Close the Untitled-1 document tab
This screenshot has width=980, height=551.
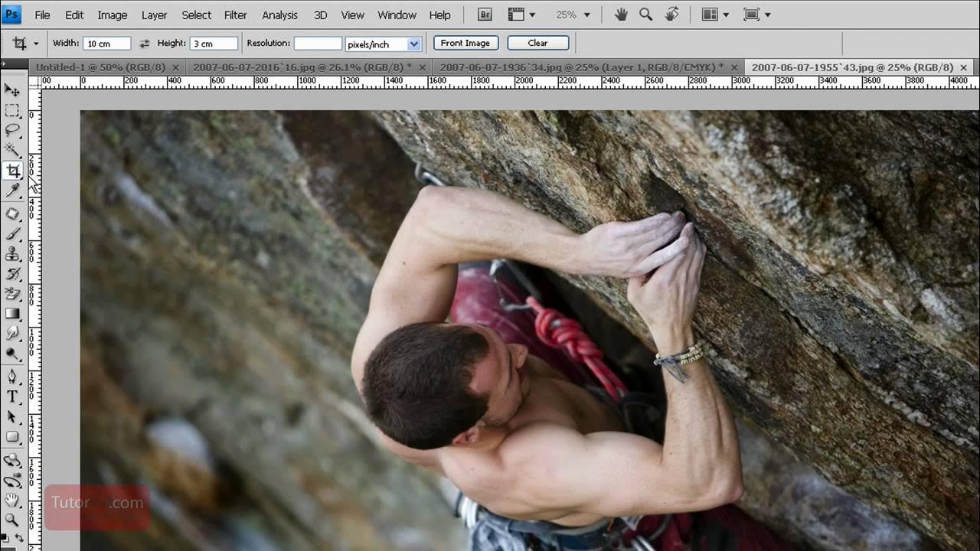tap(176, 67)
